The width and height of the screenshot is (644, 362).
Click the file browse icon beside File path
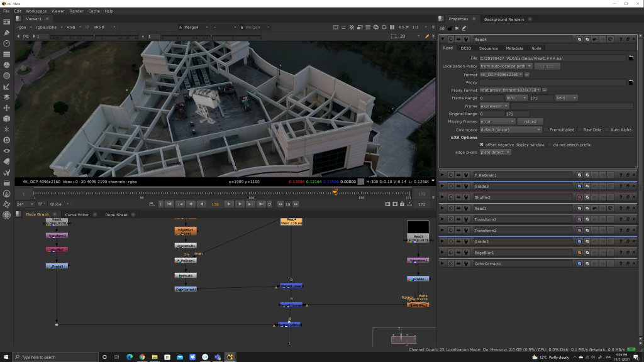(x=630, y=58)
